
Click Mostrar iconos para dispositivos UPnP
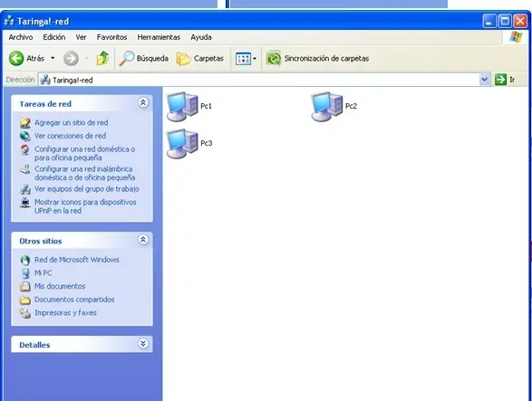(85, 206)
